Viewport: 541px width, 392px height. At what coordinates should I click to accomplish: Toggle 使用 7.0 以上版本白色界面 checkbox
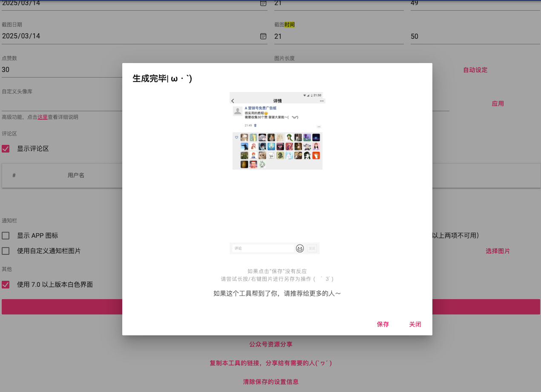point(6,285)
